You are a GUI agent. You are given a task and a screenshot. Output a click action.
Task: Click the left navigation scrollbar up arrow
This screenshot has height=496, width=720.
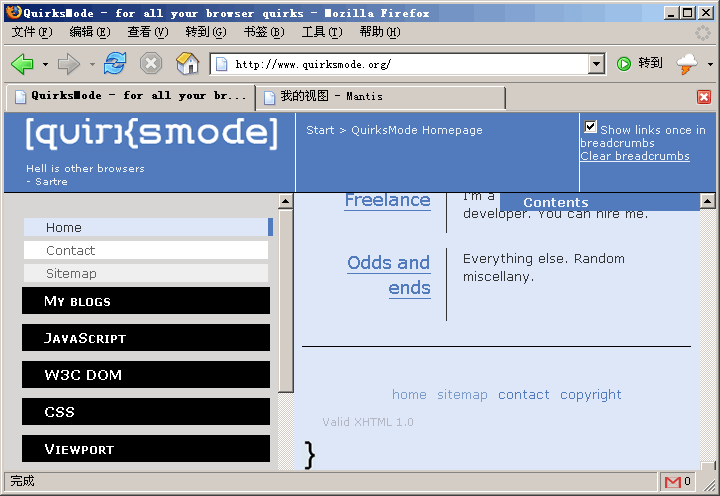(x=286, y=201)
